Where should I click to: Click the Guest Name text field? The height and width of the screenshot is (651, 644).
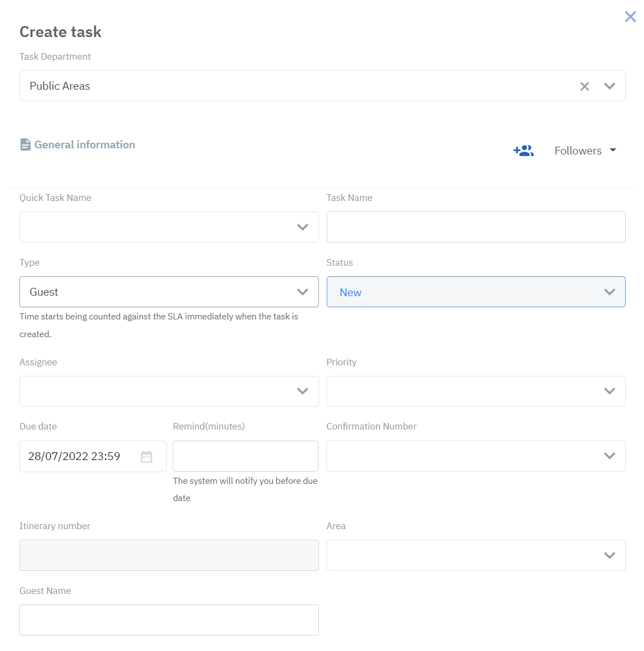coord(169,620)
